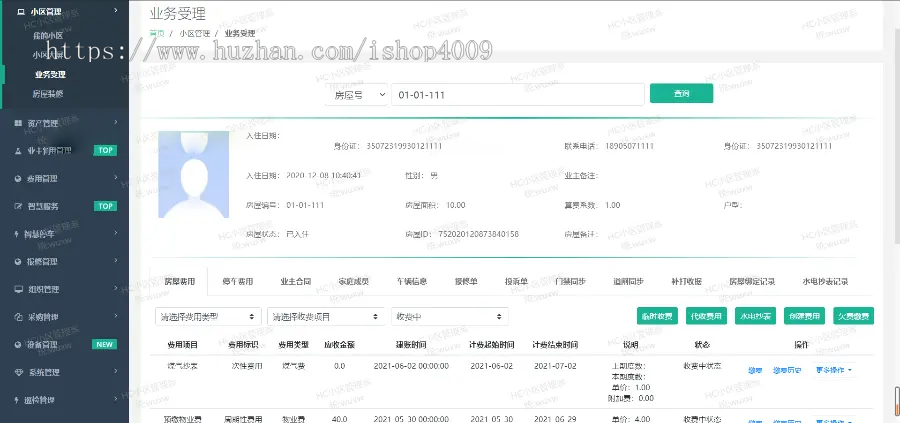Switch to the 车辆信息 tab
Screen dimensions: 900x423
[x=412, y=282]
